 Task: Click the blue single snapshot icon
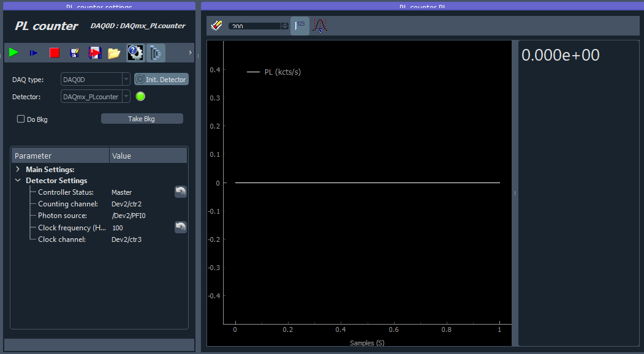click(x=34, y=53)
